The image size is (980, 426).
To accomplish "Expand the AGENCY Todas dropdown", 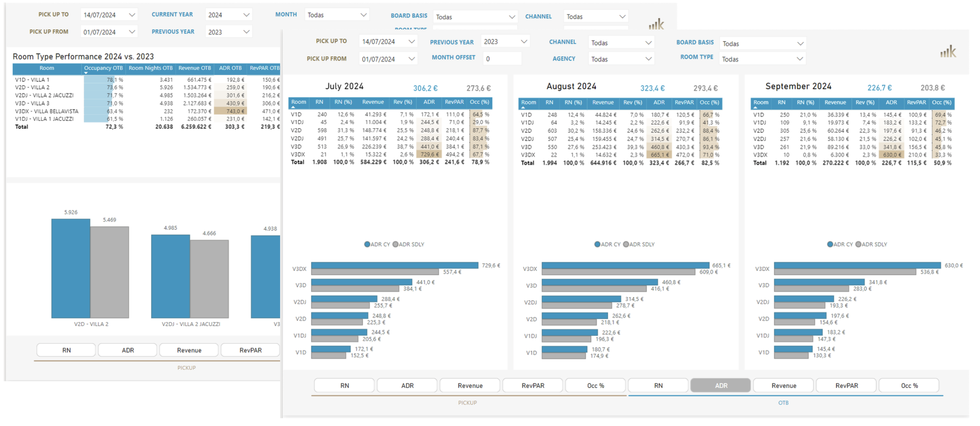I will pyautogui.click(x=621, y=59).
